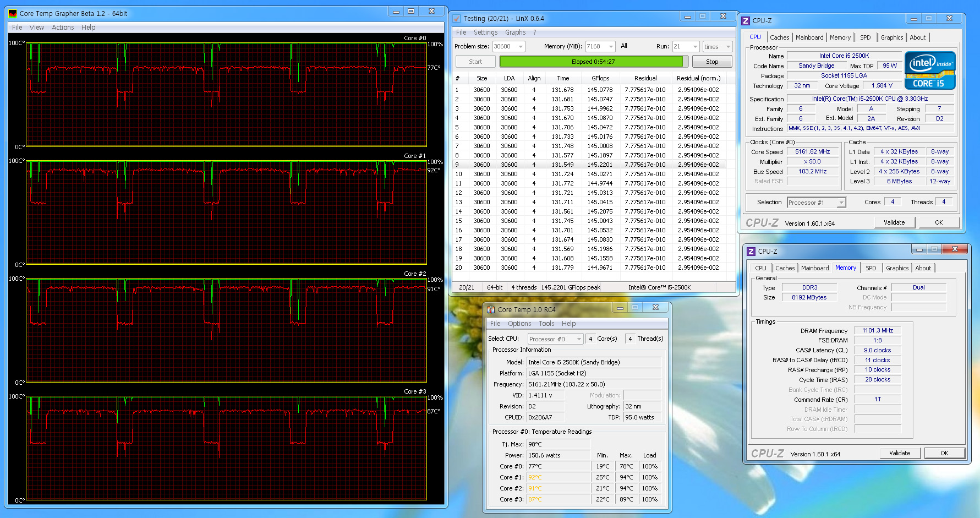Click the top CPU-Z window's Z icon
The width and height of the screenshot is (980, 518).
(x=746, y=21)
